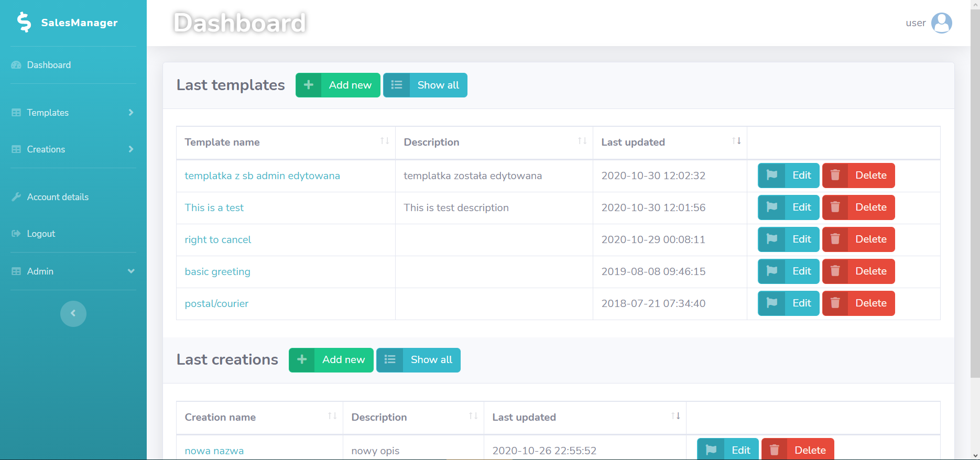Open Account details in the sidebar
The height and width of the screenshot is (460, 980).
coord(58,197)
